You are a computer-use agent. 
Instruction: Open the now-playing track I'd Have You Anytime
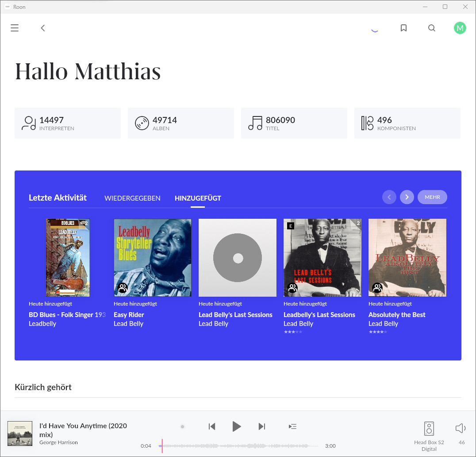point(83,430)
